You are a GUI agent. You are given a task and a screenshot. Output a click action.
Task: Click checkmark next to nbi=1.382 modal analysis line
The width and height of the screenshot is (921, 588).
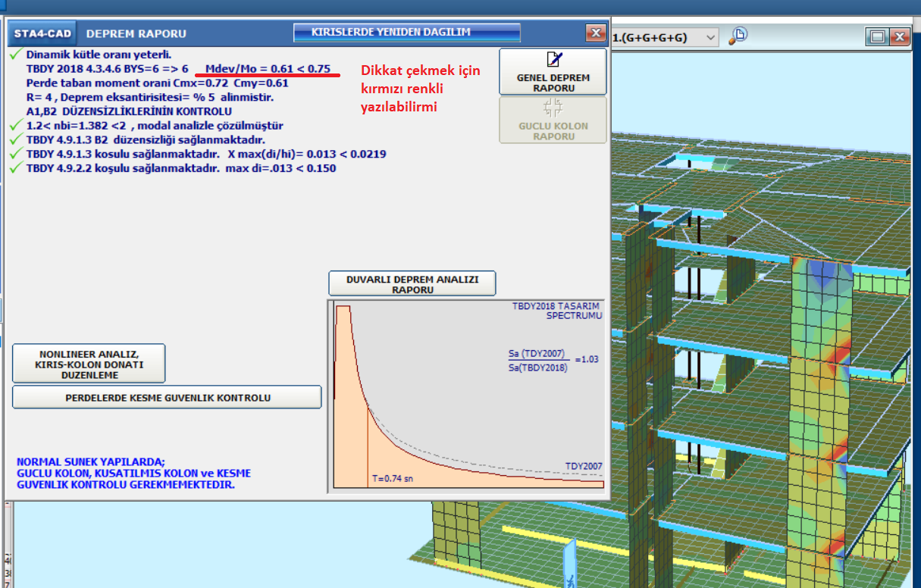coord(16,126)
